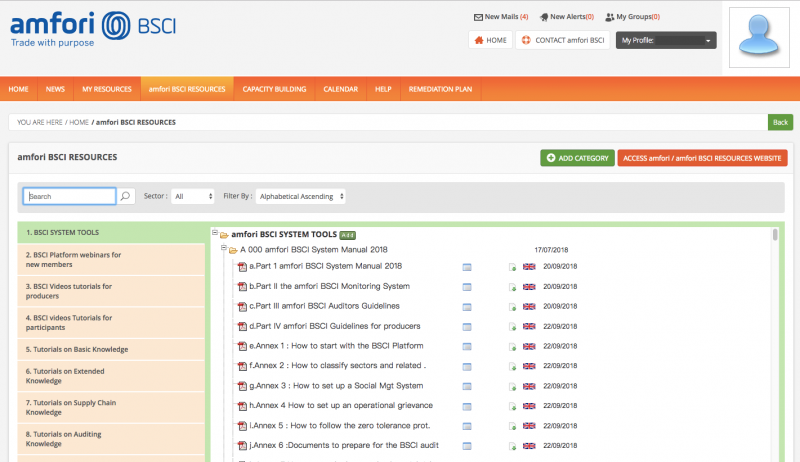This screenshot has height=462, width=800.
Task: Open PDF icon for Part 1 System Manual
Action: coord(241,266)
